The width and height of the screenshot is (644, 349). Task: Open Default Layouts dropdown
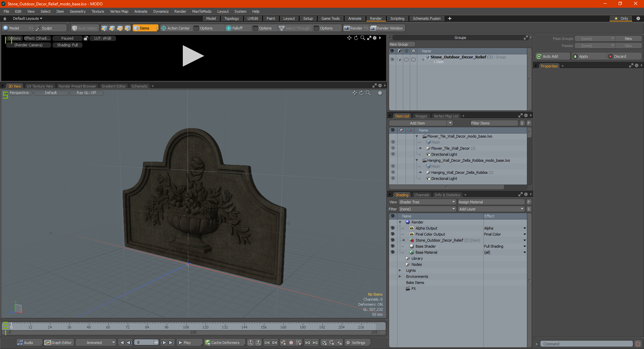click(28, 18)
